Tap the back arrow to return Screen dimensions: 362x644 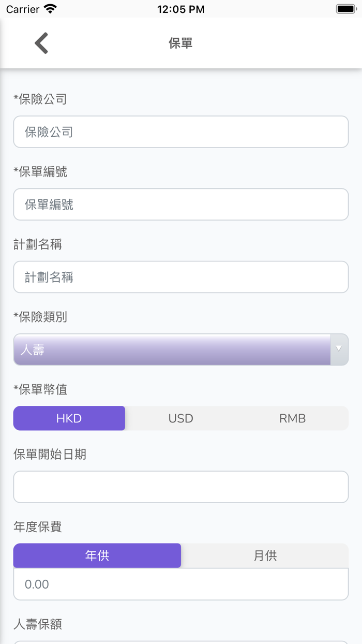tap(41, 43)
